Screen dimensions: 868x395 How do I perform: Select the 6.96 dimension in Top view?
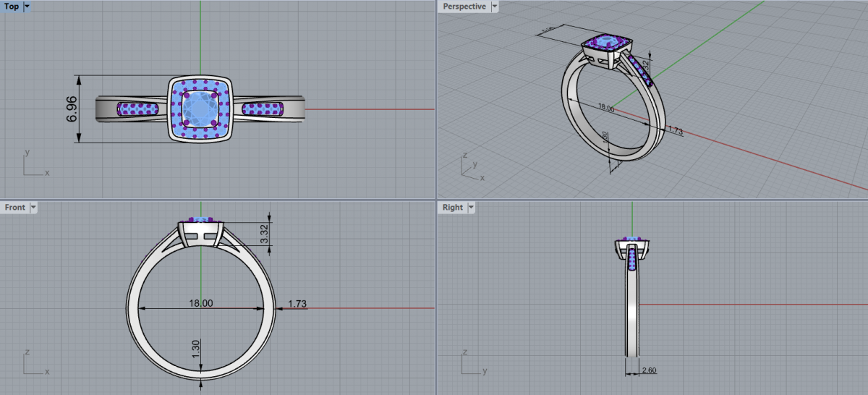[x=72, y=109]
